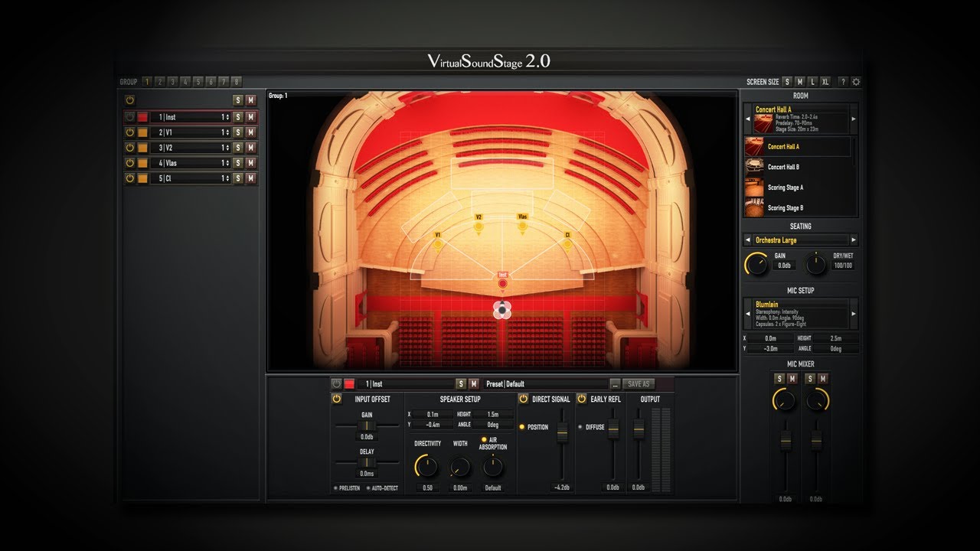Solo the 1|Inst track
980x551 pixels.
237,117
